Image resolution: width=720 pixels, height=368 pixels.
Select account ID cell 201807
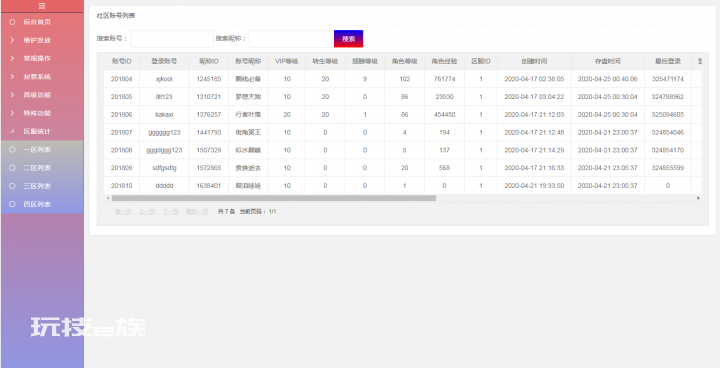click(x=122, y=132)
